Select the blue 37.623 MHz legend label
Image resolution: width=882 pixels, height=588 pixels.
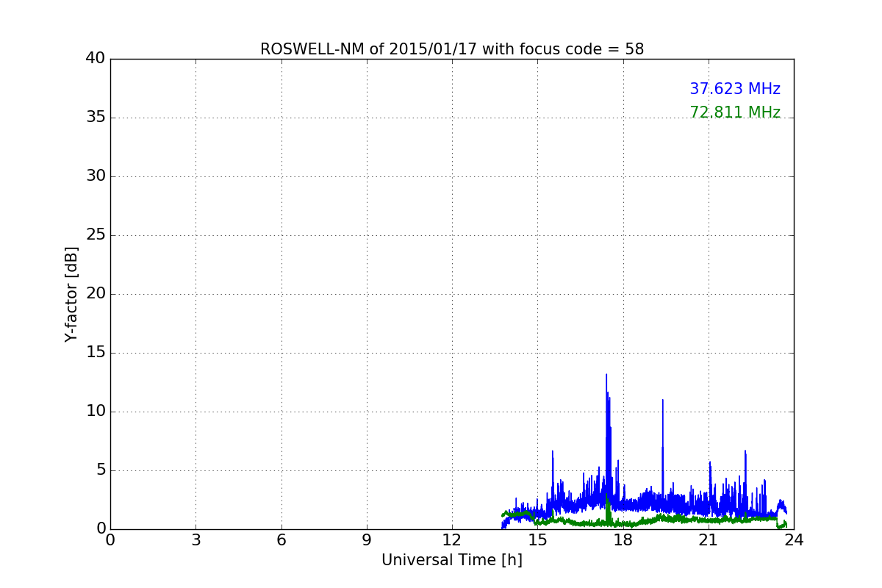(x=735, y=89)
